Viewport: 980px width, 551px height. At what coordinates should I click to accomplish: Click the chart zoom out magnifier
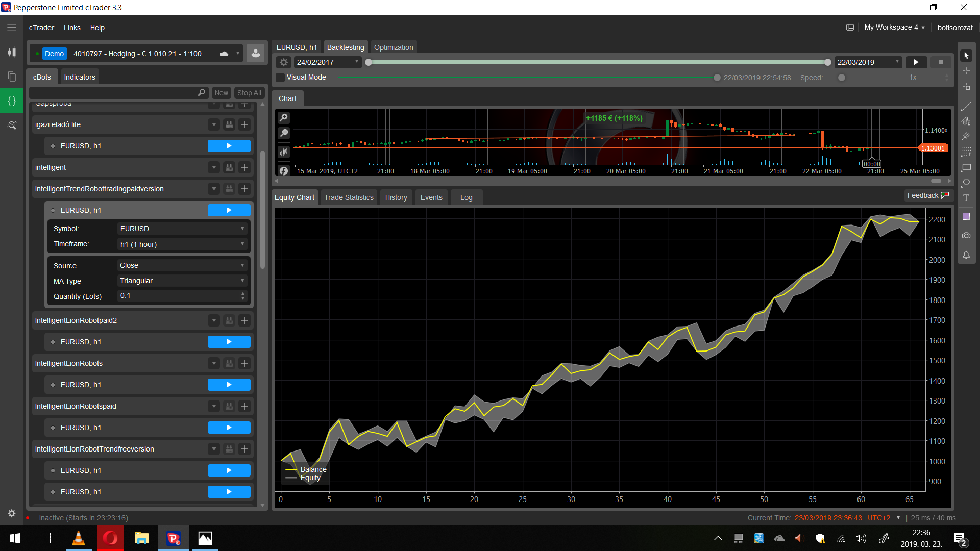tap(284, 133)
